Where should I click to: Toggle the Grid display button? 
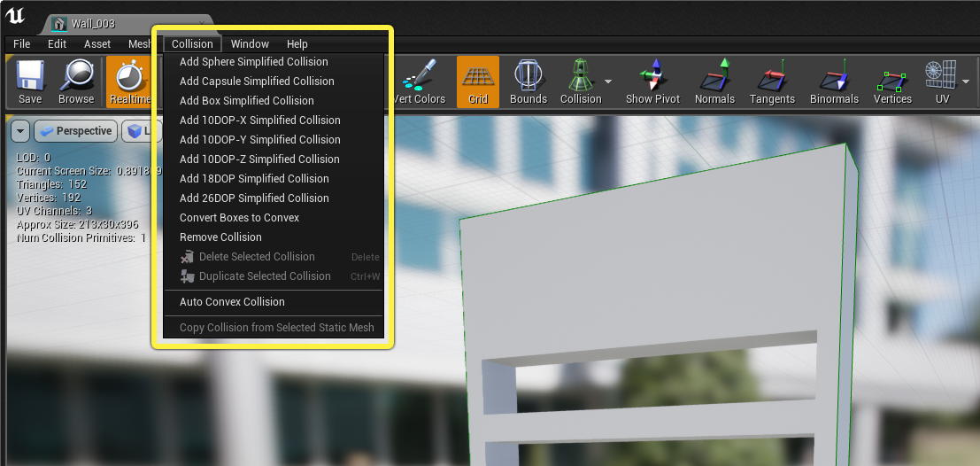(x=477, y=82)
